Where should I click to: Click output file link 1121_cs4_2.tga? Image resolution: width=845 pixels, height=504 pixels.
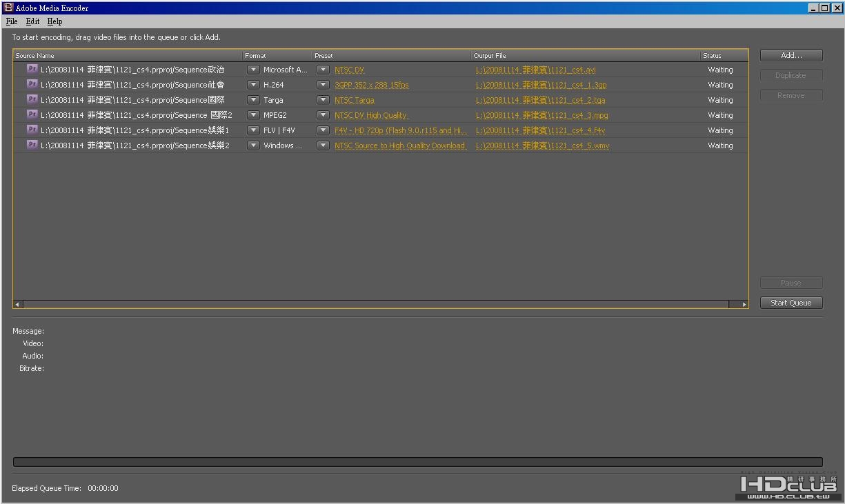(541, 100)
